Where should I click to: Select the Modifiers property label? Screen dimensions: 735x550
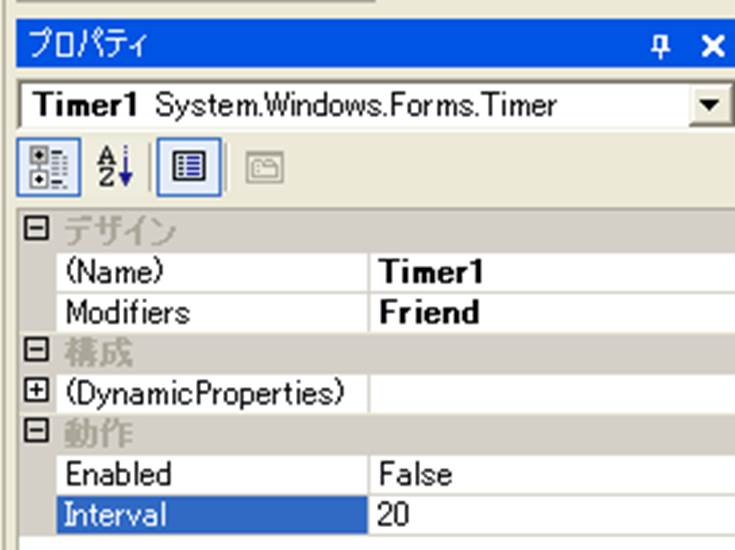coord(127,312)
